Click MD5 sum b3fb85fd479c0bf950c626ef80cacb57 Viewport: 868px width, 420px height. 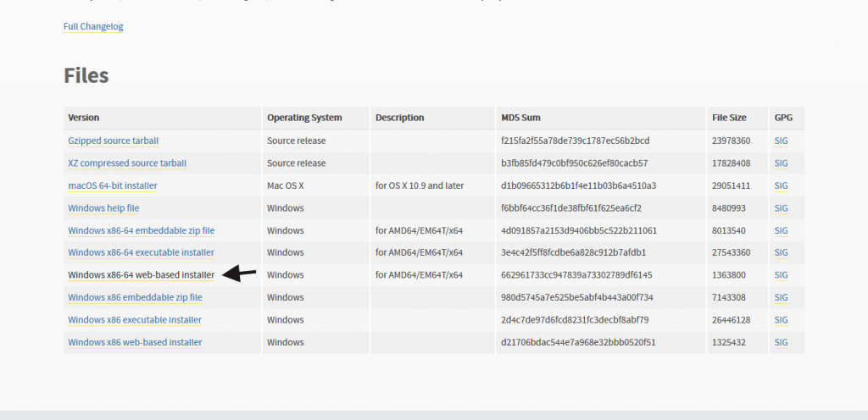click(x=574, y=163)
